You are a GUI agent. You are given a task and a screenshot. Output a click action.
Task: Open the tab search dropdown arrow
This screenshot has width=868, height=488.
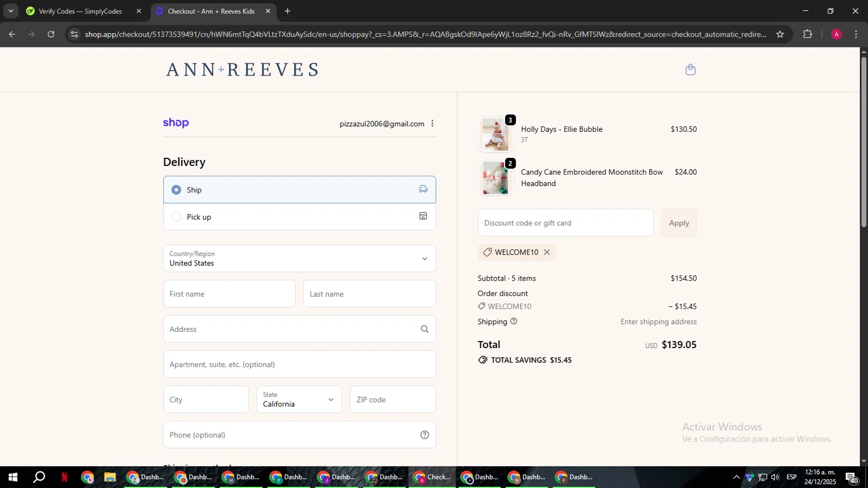coord(10,11)
